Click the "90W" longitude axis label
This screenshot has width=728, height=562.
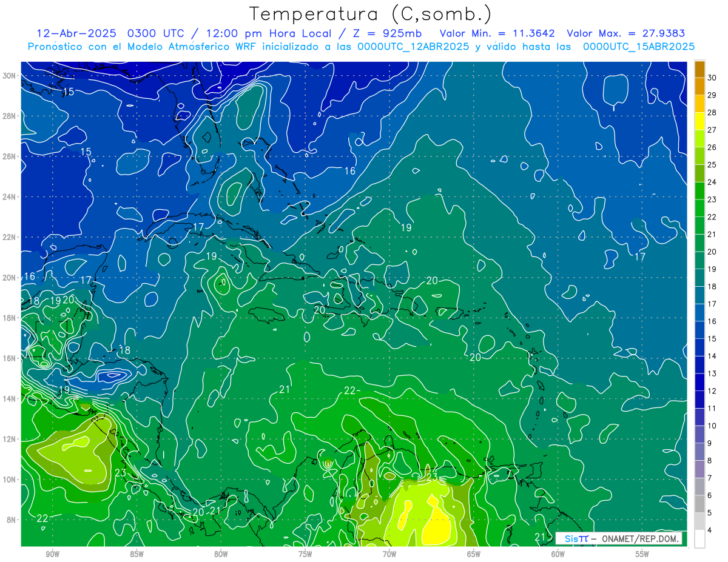click(x=52, y=554)
